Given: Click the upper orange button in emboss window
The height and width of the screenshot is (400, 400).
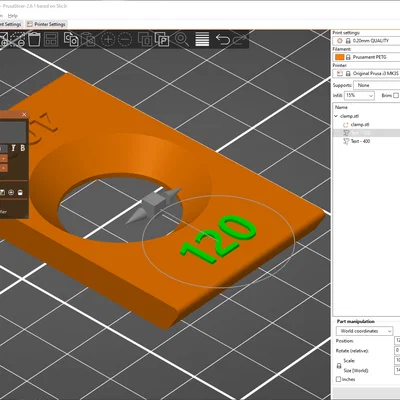Looking at the screenshot, I should coord(4,158).
